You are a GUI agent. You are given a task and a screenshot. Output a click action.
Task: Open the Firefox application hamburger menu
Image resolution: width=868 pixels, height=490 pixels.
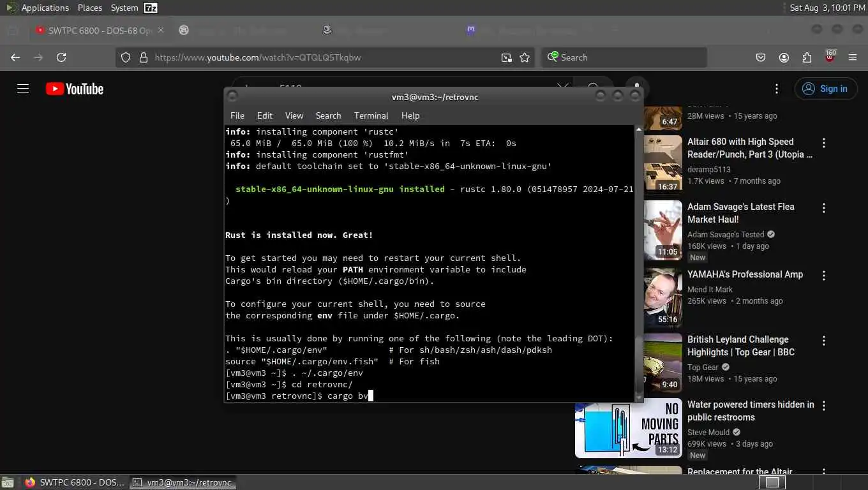click(x=853, y=57)
